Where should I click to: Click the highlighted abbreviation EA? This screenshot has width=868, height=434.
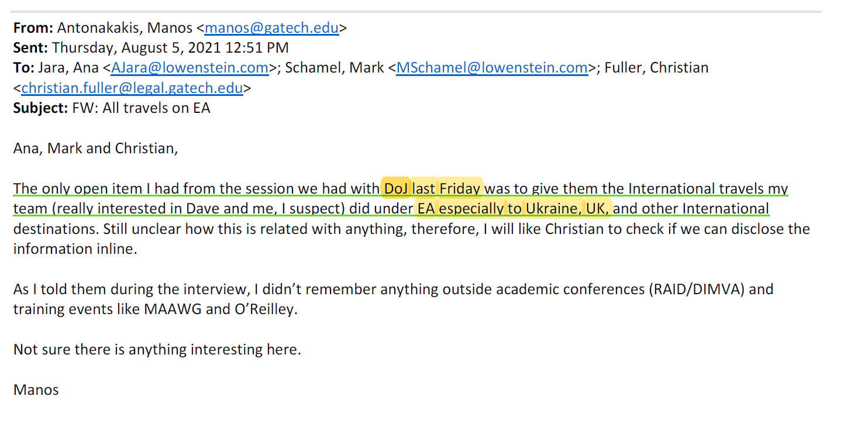point(426,209)
